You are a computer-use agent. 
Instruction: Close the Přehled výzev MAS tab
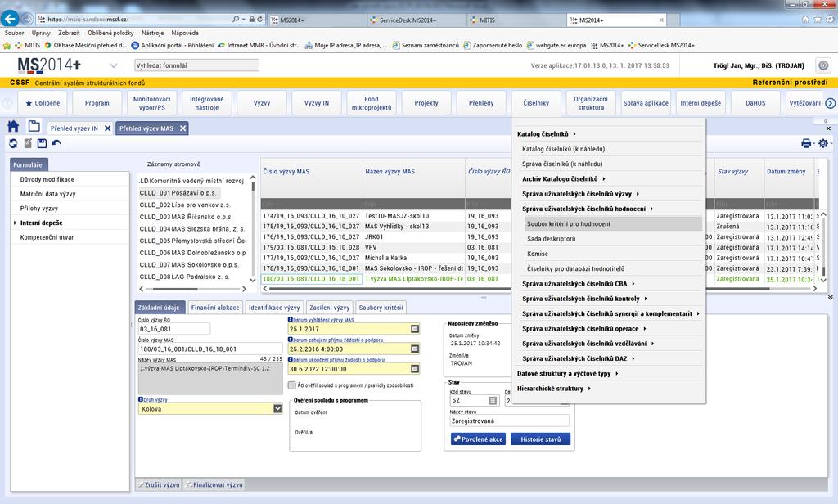(x=182, y=128)
